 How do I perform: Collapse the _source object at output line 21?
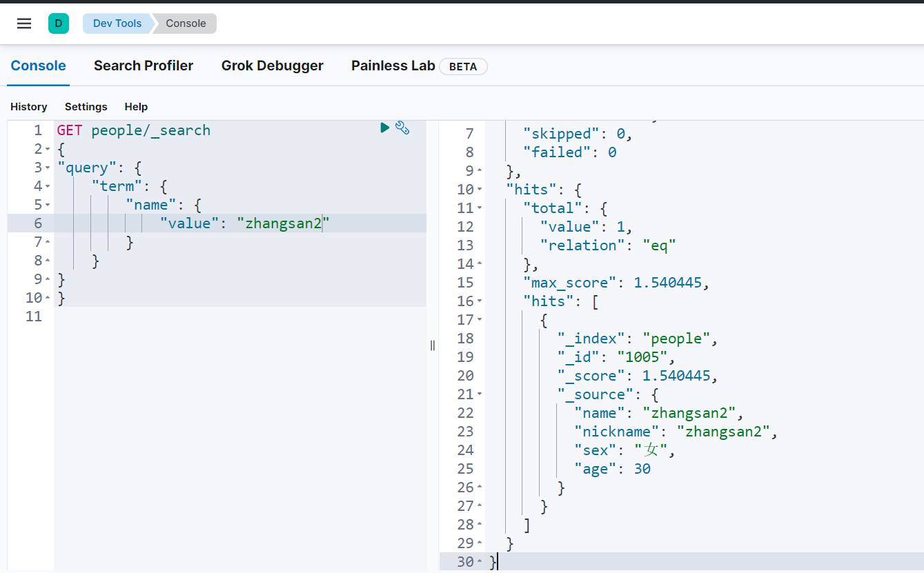tap(480, 394)
